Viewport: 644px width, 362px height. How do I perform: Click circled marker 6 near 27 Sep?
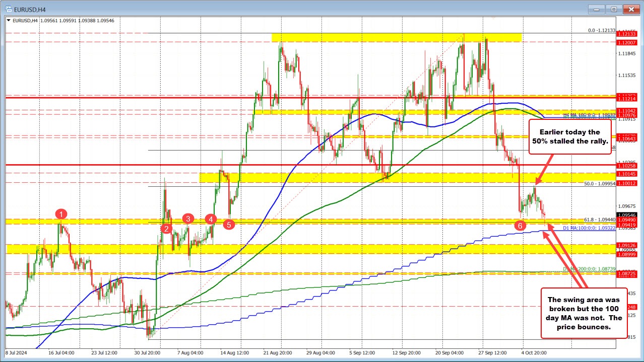pos(520,226)
